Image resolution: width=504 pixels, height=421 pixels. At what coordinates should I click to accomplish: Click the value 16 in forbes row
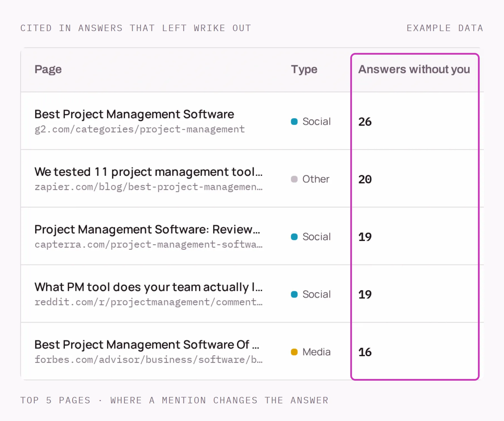point(365,352)
